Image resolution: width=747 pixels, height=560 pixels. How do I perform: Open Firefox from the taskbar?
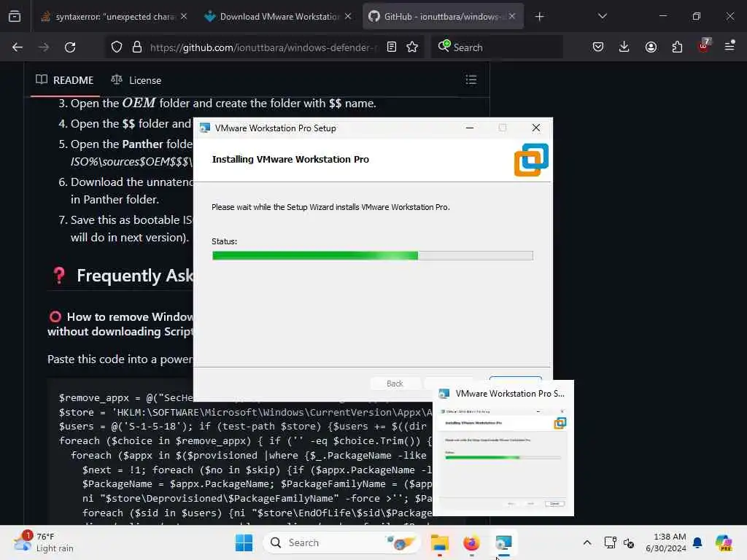(x=472, y=542)
